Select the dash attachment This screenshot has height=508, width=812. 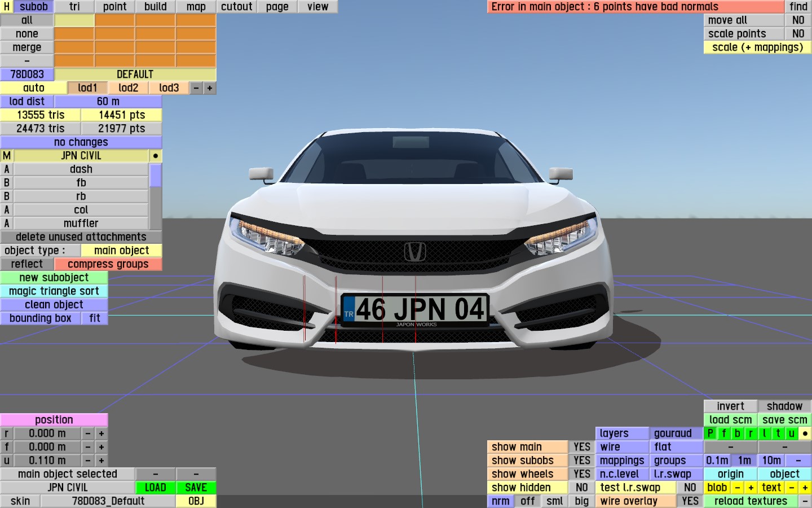tap(81, 169)
